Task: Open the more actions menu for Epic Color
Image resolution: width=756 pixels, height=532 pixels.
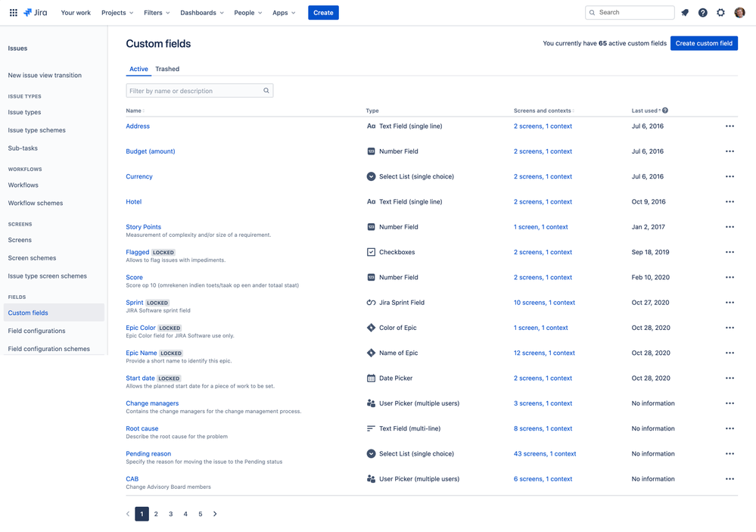Action: [x=730, y=328]
